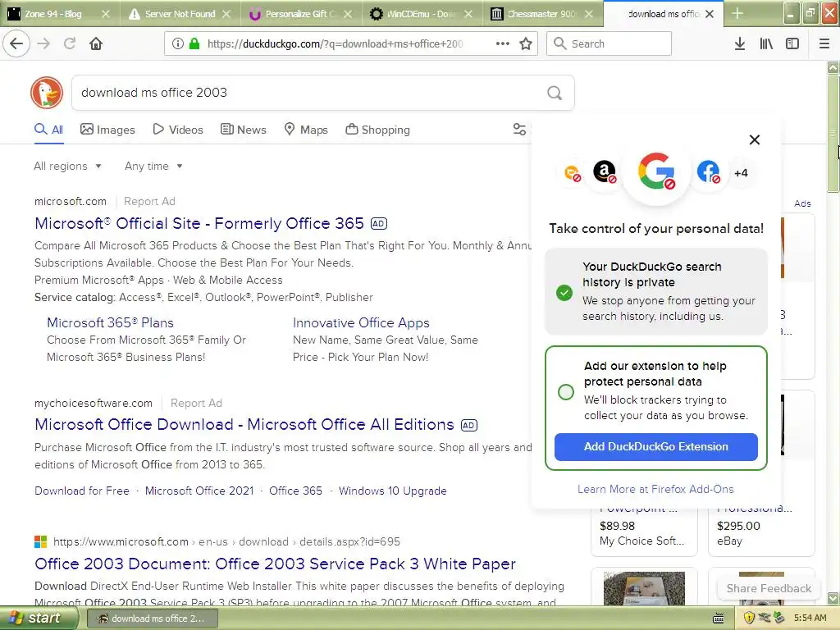Show site information icon in address bar
This screenshot has height=630, width=840.
(x=178, y=43)
